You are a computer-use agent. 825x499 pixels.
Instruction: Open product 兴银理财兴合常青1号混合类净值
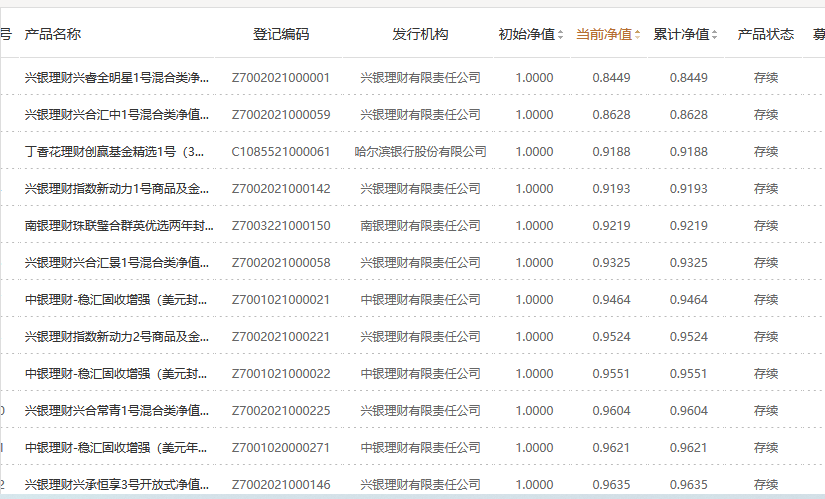pos(117,411)
